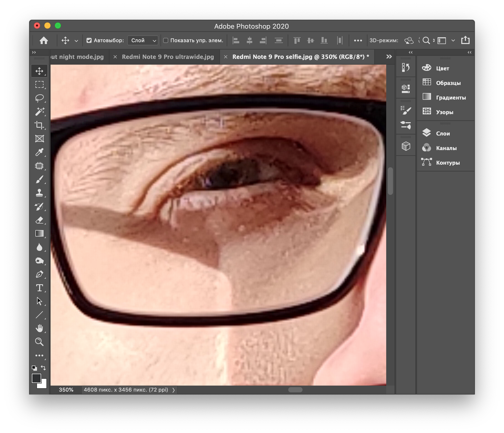Swap foreground and background colors
Screen dimensions: 504x433
(44, 368)
